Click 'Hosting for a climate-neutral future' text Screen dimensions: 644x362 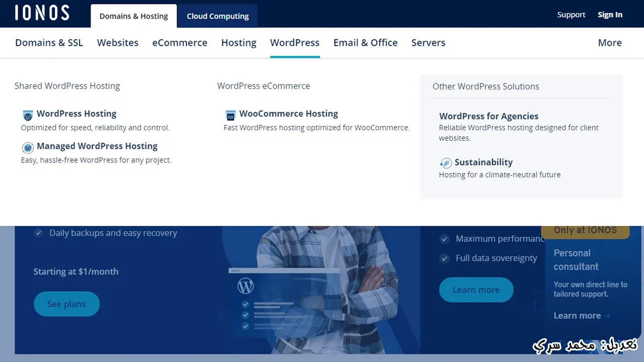click(x=500, y=175)
